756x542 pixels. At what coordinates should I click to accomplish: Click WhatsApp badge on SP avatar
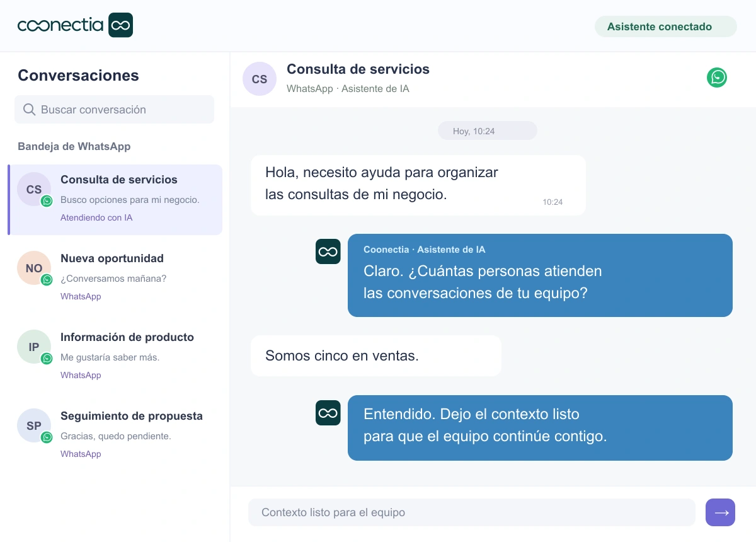(x=47, y=437)
